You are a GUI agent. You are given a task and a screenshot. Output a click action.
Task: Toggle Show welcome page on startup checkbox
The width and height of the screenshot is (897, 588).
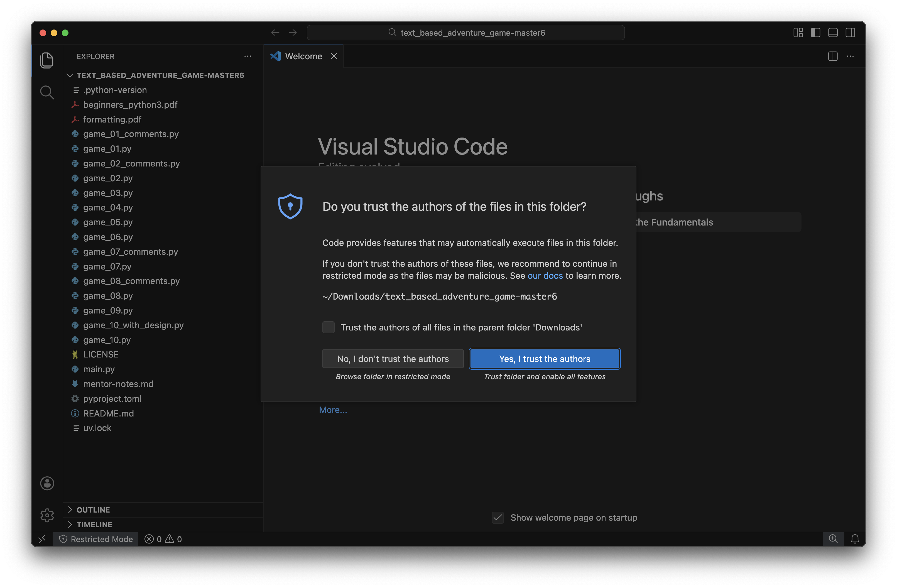(498, 518)
